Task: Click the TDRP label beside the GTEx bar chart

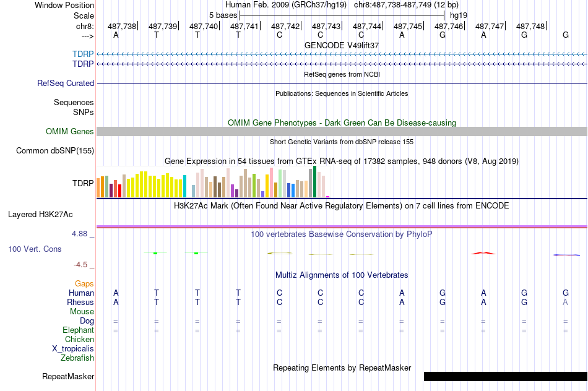Action: 83,183
